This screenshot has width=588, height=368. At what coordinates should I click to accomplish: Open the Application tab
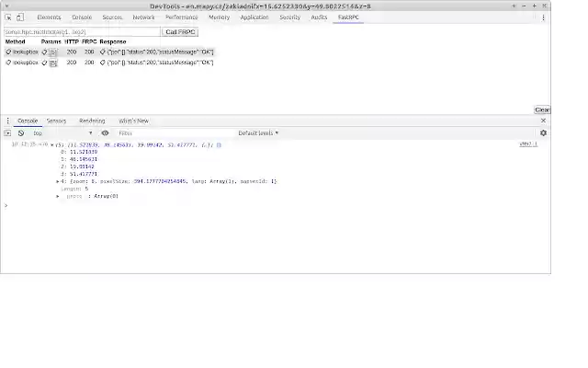click(x=254, y=17)
